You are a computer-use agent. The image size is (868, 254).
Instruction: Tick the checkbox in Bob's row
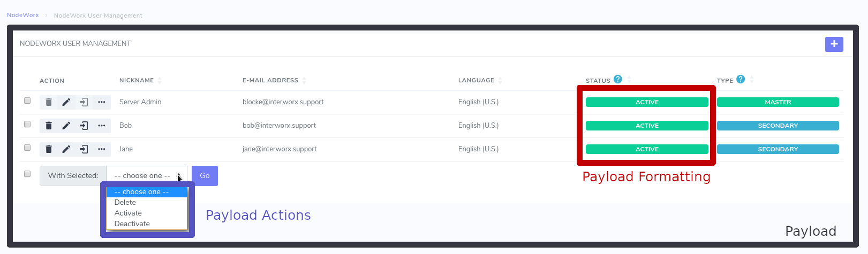(27, 124)
